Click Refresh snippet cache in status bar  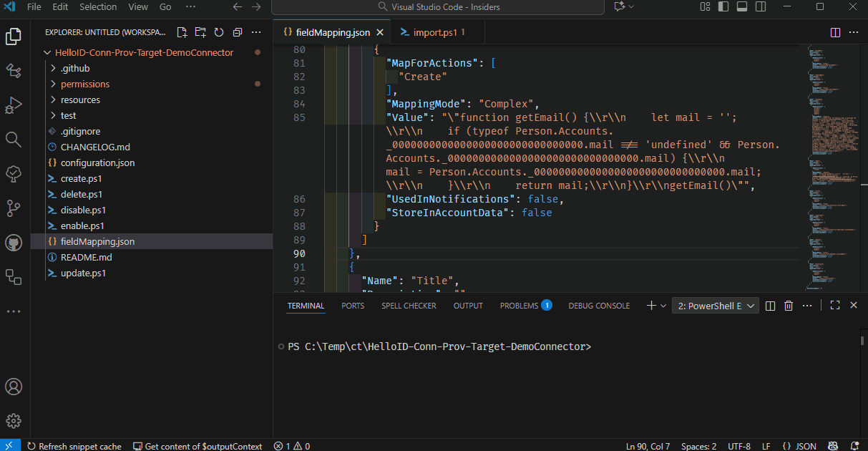(74, 445)
